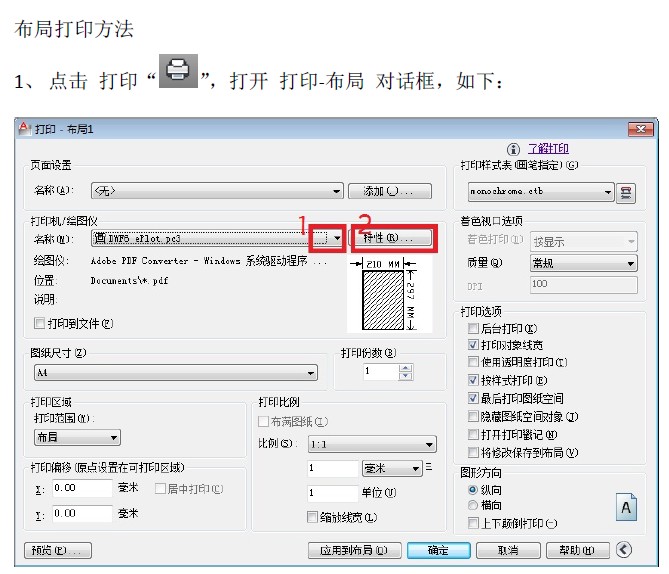Screen dimensions: 669x574
Task: Enable the 将修改保存到布局 checkbox
Action: (473, 452)
